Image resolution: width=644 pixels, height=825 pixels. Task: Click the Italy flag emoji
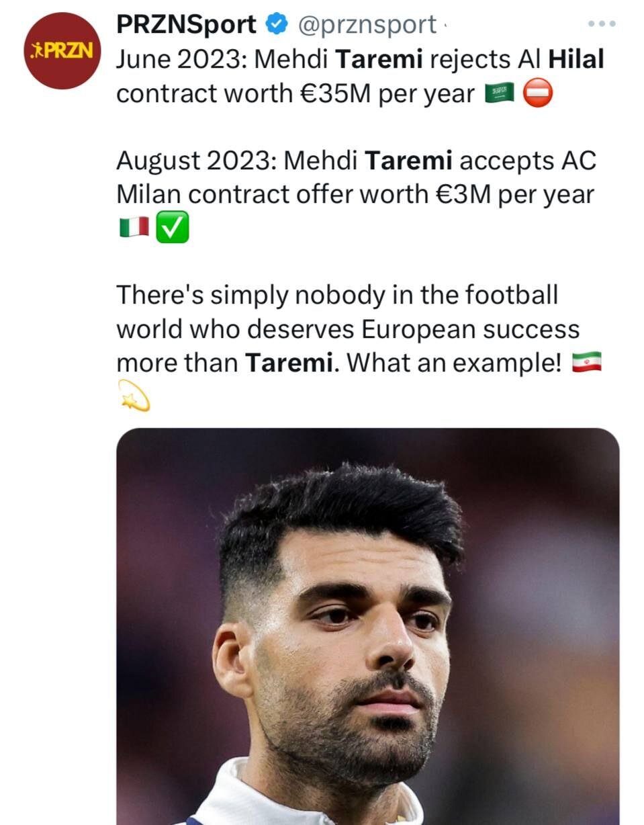(134, 228)
